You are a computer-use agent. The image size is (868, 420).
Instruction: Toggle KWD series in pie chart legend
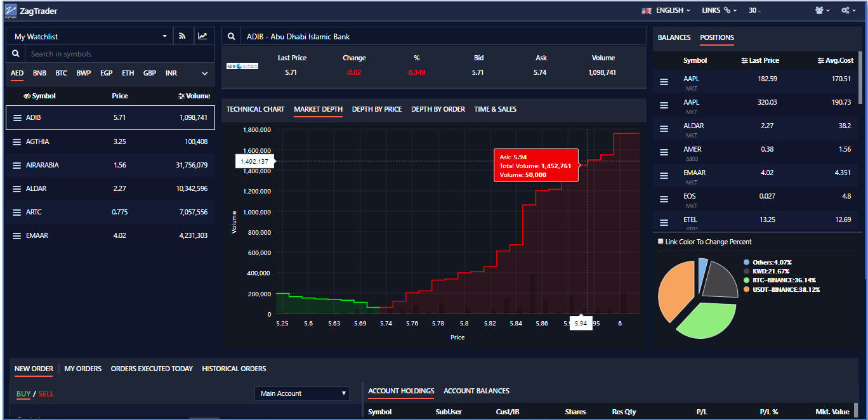click(x=768, y=271)
